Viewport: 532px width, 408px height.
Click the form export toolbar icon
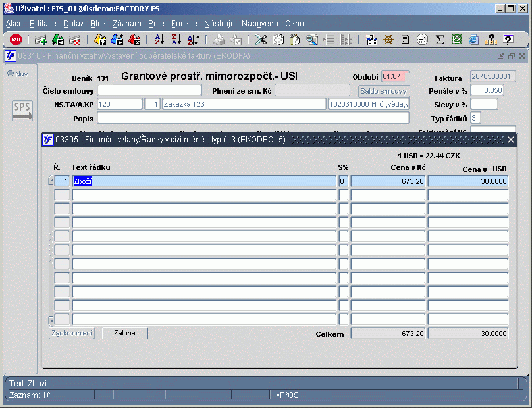coord(371,40)
